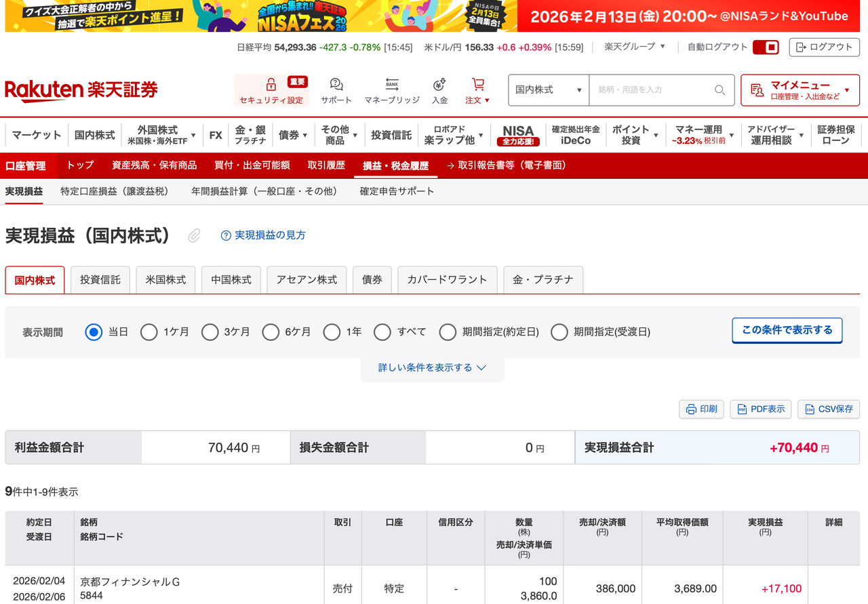Select the 3ヶ月 display period radio

[210, 332]
